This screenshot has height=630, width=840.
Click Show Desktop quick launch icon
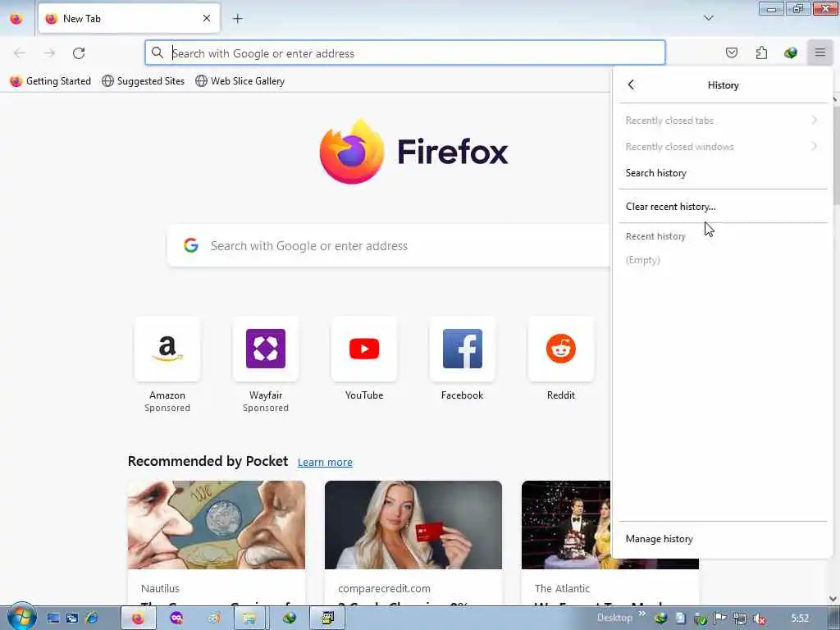point(53,619)
